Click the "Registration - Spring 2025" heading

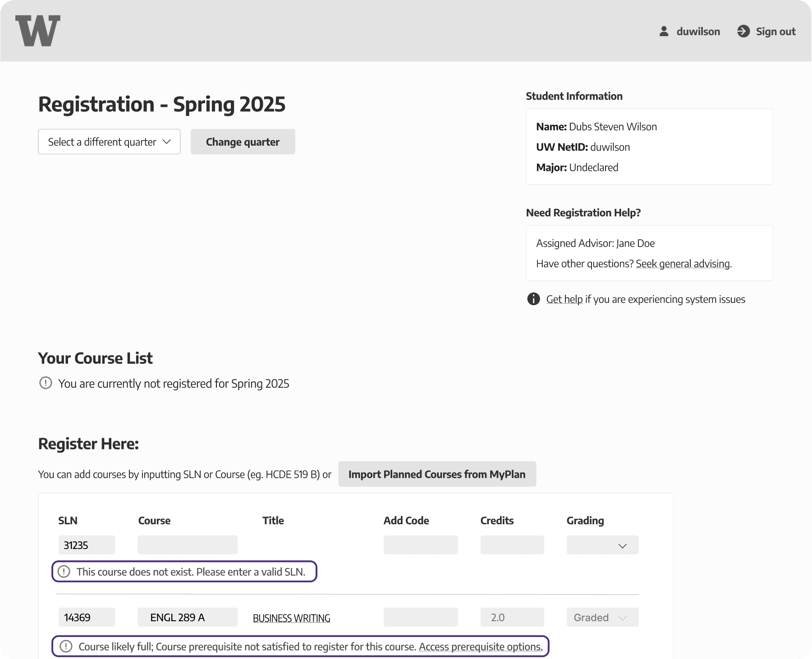[x=162, y=104]
